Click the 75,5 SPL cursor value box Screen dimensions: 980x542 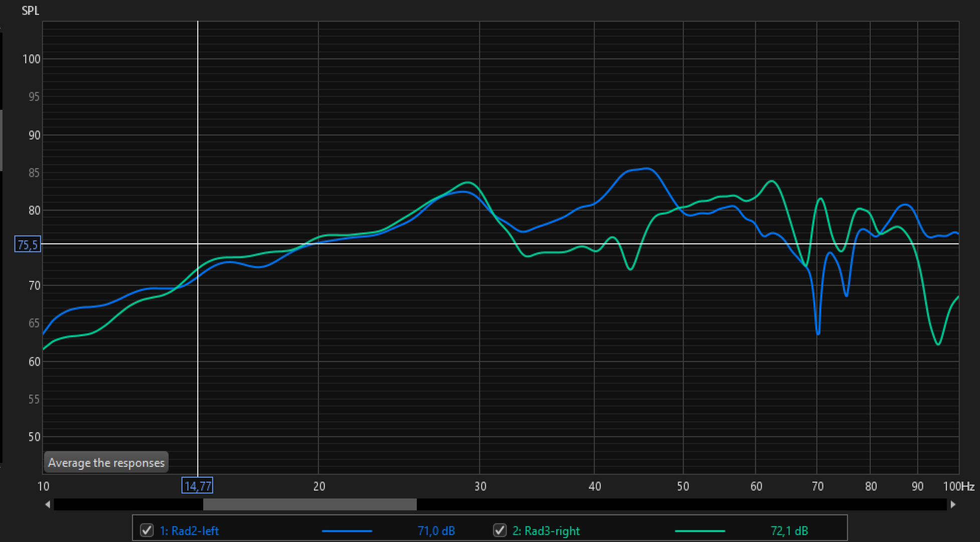tap(27, 244)
